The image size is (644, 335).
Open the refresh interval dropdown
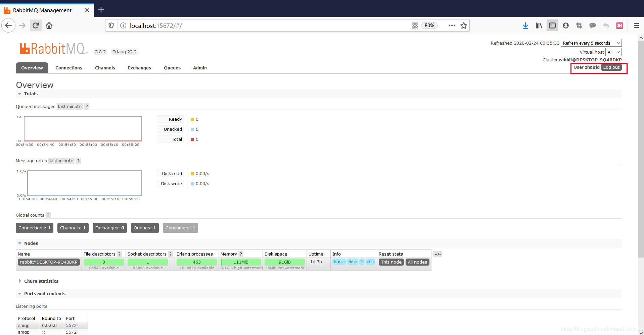click(x=591, y=43)
